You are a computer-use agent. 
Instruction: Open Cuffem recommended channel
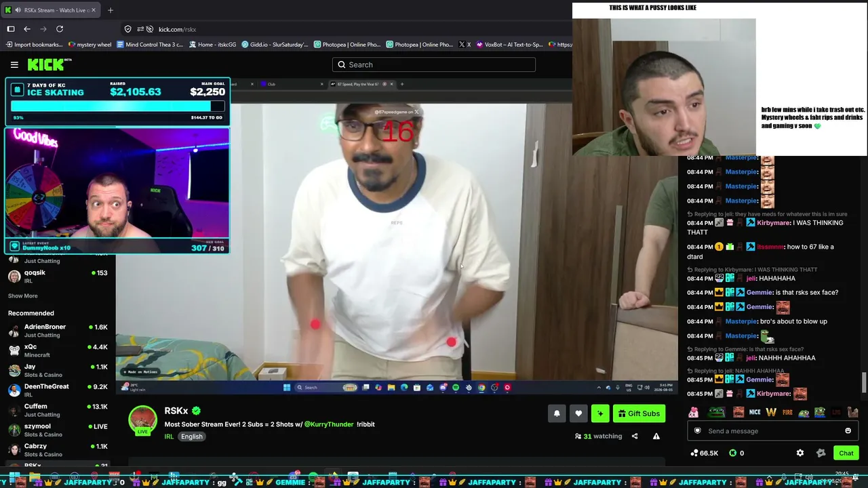58,410
